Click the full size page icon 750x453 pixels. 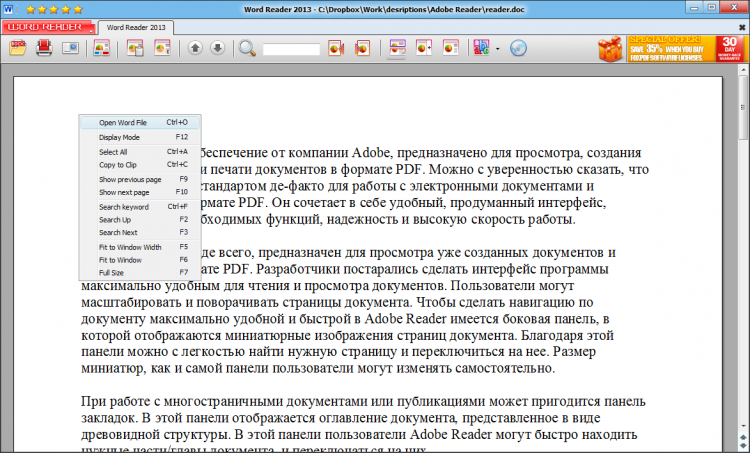point(451,48)
